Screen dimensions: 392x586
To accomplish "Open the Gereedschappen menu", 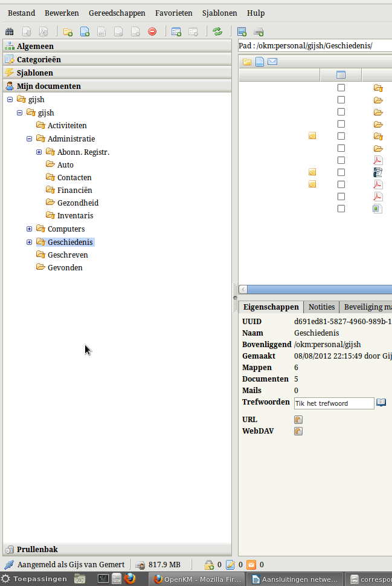I will 117,13.
